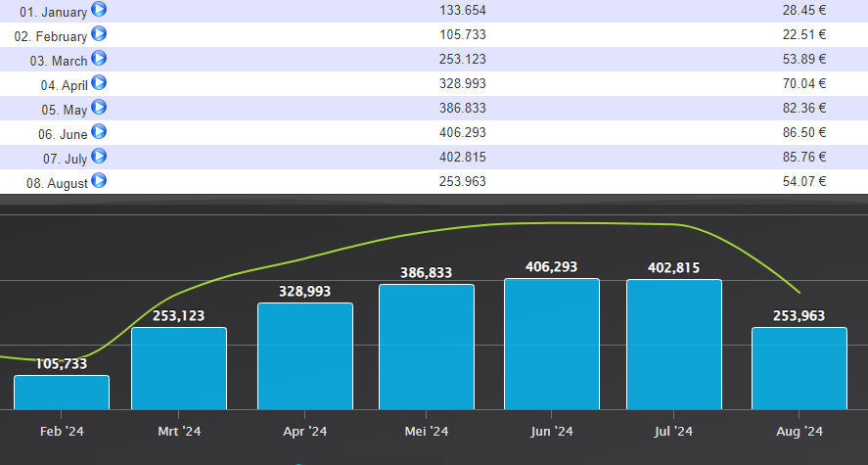The height and width of the screenshot is (465, 868).
Task: Click the table value 253.963
Action: pyautogui.click(x=463, y=181)
